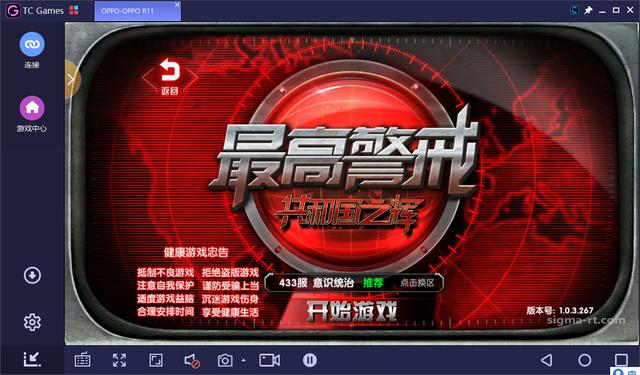Screen dimensions: 640x375
Task: Expand the side panel orange arrow handle
Action: [72, 80]
